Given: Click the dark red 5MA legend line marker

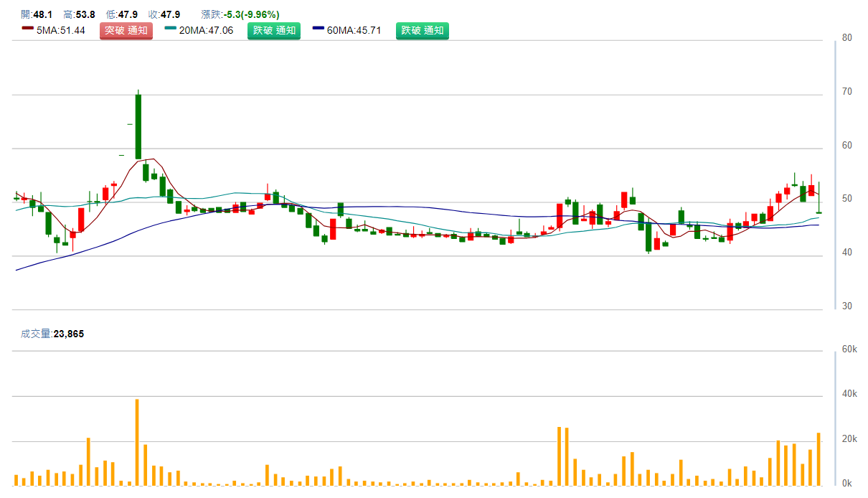Looking at the screenshot, I should [28, 29].
